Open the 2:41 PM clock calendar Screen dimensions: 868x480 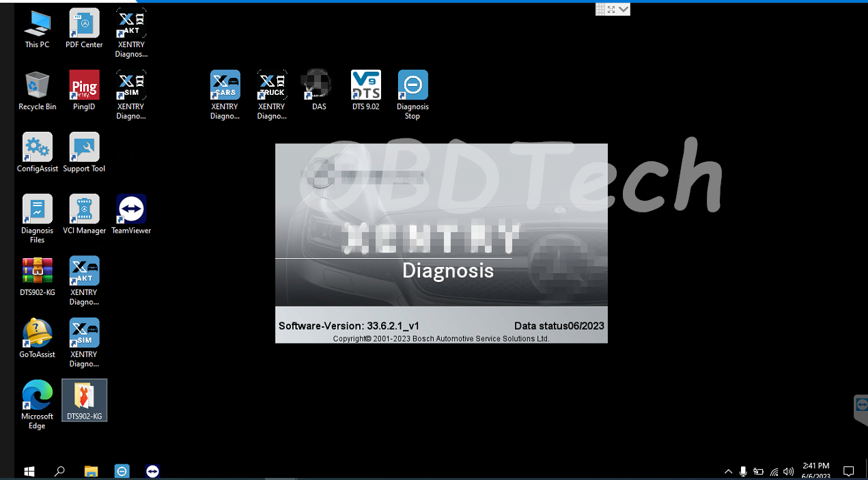[816, 471]
